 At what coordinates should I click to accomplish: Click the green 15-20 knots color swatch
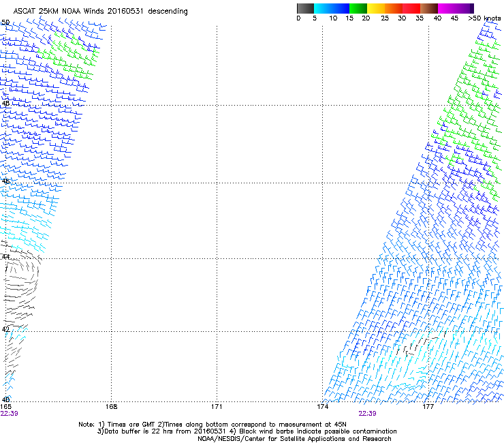coord(358,8)
